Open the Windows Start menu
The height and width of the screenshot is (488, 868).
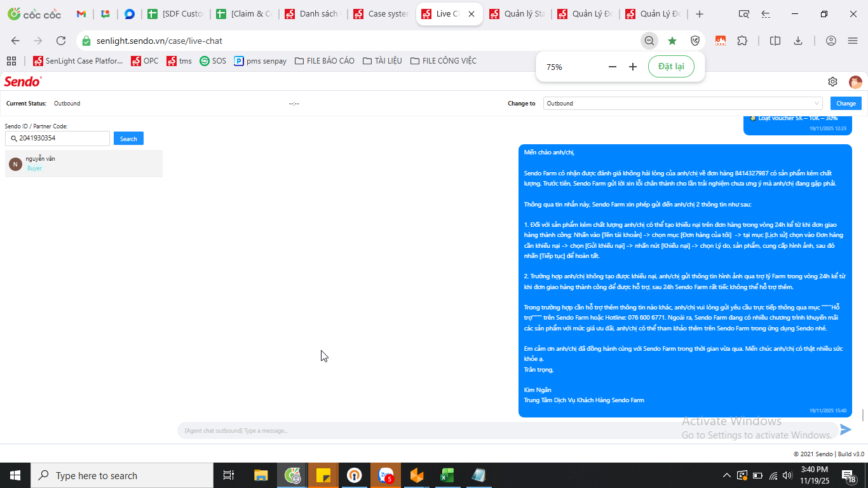point(15,475)
